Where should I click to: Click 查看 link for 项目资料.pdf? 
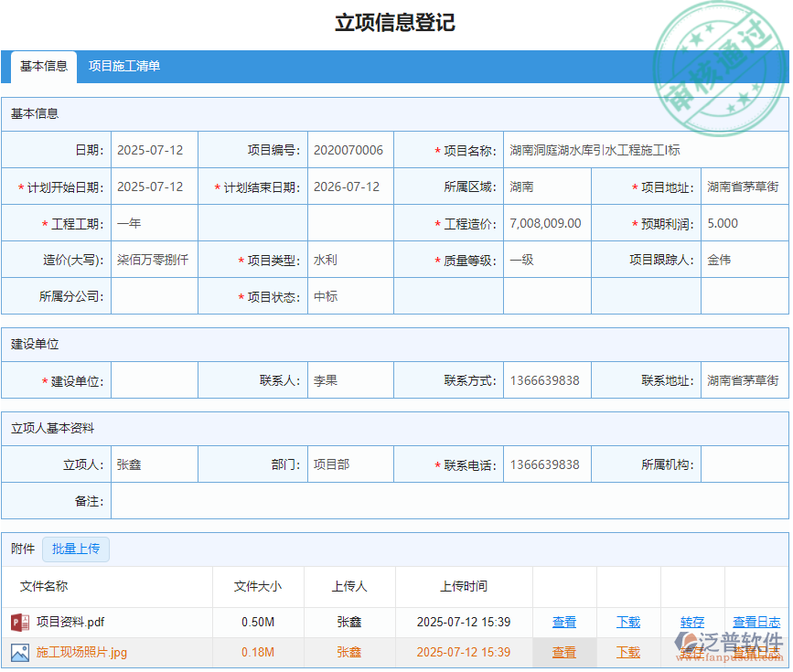tap(564, 622)
